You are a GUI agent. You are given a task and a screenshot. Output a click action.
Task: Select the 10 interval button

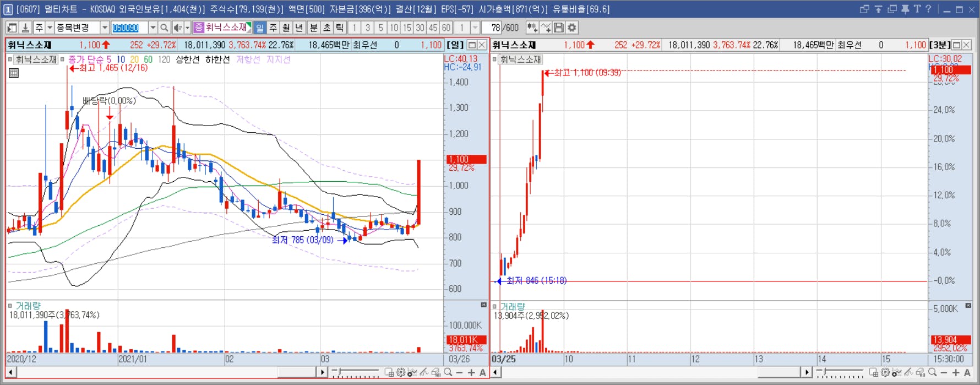point(394,28)
